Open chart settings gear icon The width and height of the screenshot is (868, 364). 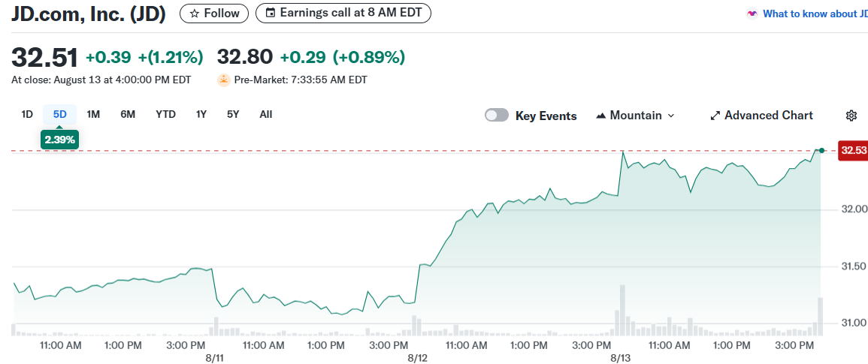tap(851, 116)
